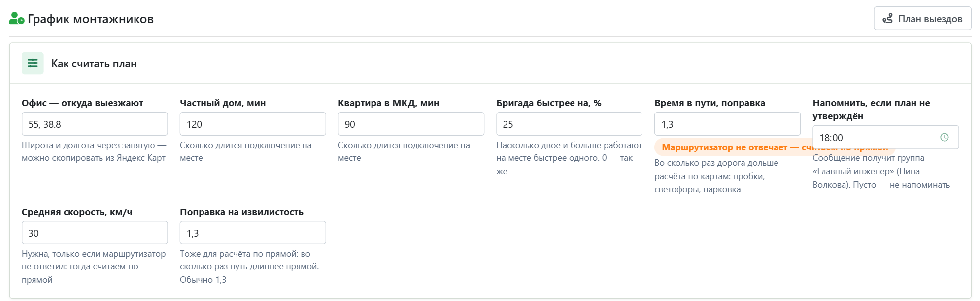Click the Бригада быстрее на, % field
This screenshot has height=301, width=980.
click(x=569, y=124)
